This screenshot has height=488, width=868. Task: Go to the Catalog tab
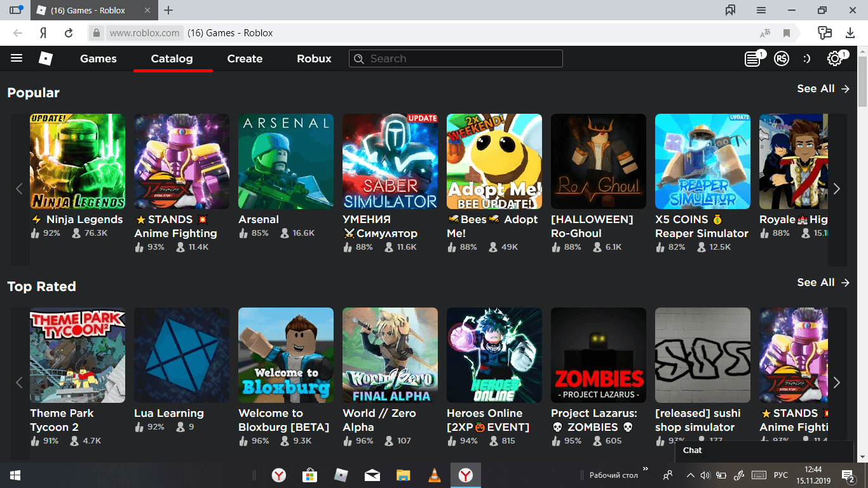point(172,58)
